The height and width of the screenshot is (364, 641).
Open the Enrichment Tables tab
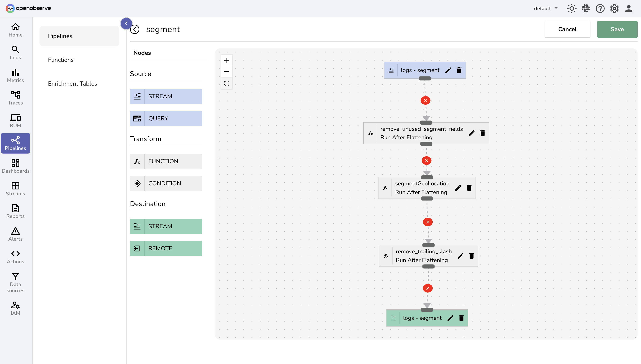(72, 83)
